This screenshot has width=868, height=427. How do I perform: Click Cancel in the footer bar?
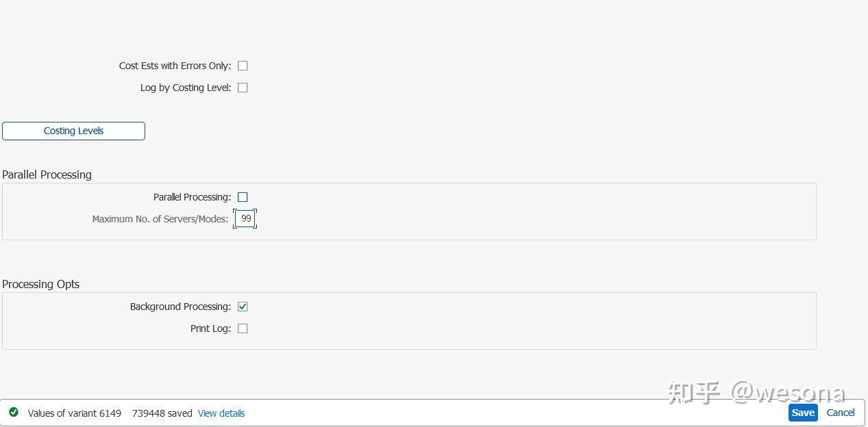click(840, 413)
